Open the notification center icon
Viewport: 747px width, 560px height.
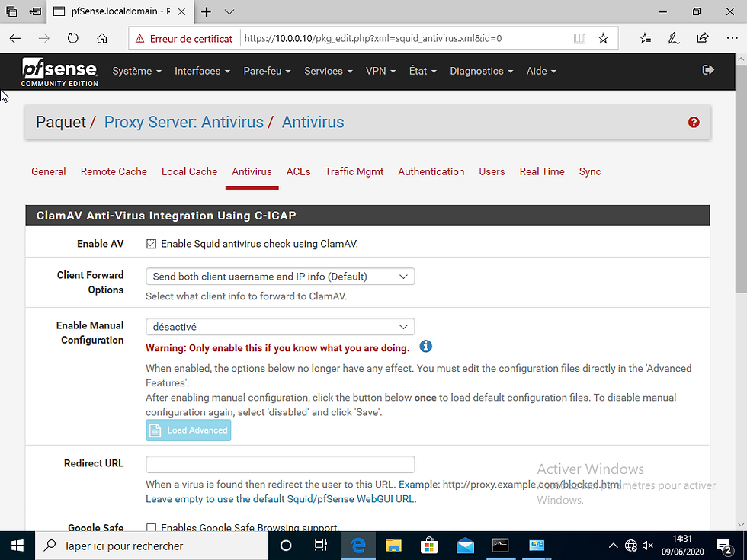pyautogui.click(x=724, y=546)
